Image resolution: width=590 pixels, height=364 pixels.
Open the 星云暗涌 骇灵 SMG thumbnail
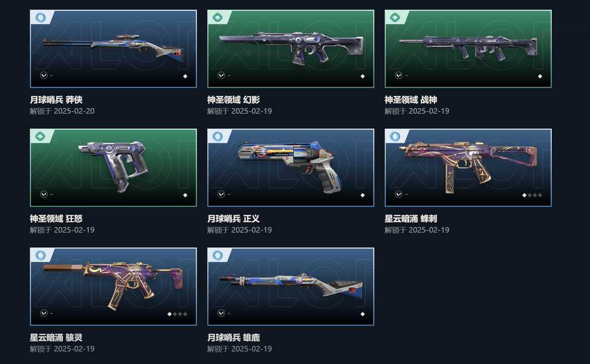[113, 287]
